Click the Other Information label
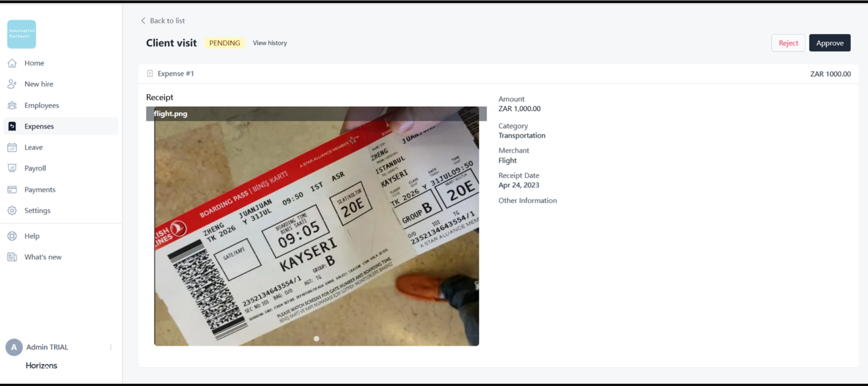The height and width of the screenshot is (386, 868). tap(528, 201)
